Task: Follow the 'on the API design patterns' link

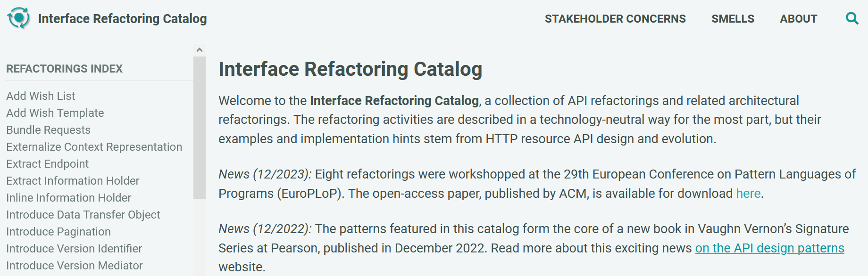Action: (769, 248)
